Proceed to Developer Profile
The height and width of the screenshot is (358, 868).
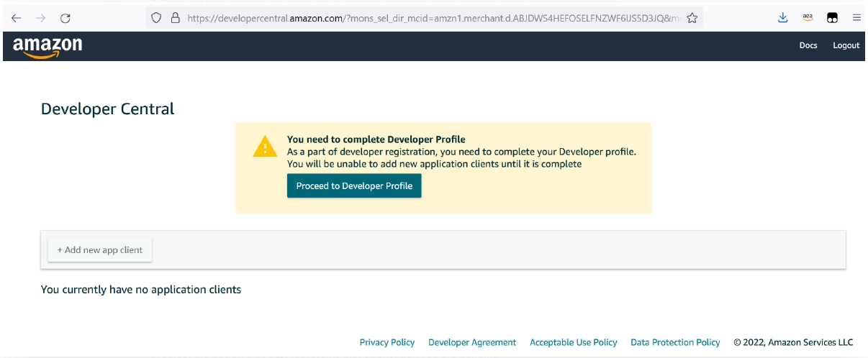(354, 185)
